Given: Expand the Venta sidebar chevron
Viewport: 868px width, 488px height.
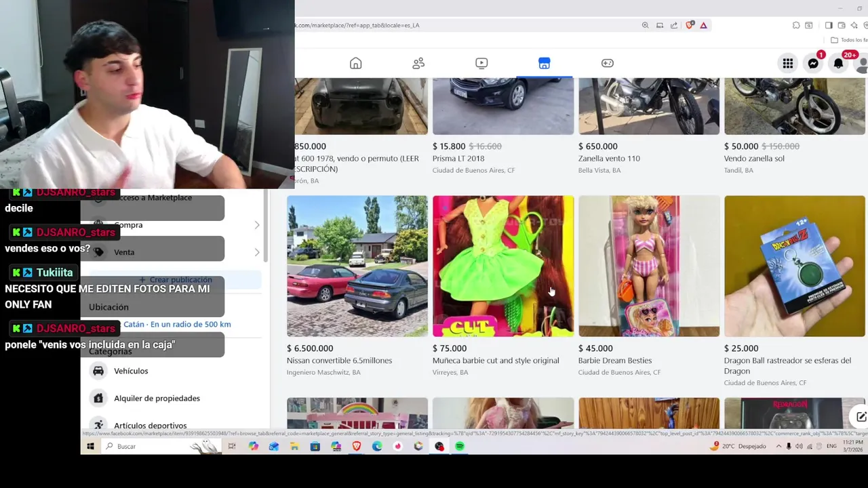Looking at the screenshot, I should pos(257,252).
